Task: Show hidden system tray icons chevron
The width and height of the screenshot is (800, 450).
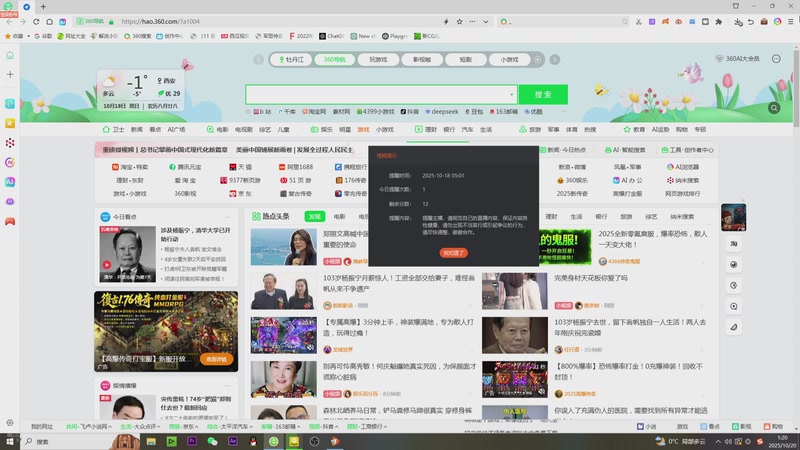Action: pyautogui.click(x=718, y=441)
